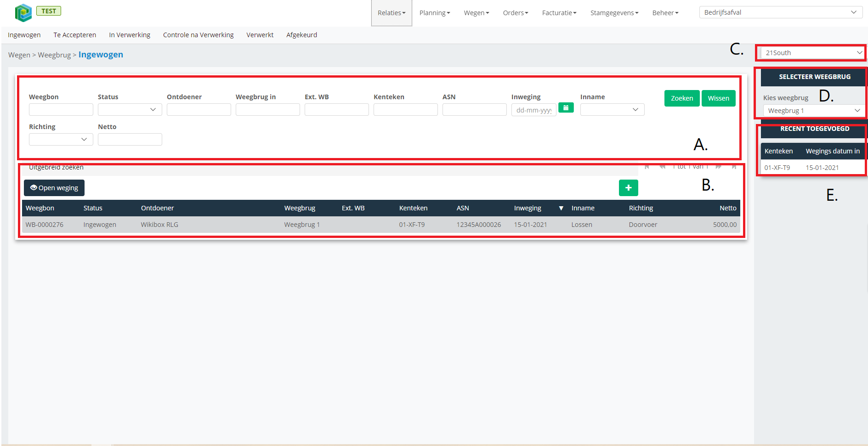Screen dimensions: 868x446
Task: Click the TEST environment badge
Action: point(49,11)
